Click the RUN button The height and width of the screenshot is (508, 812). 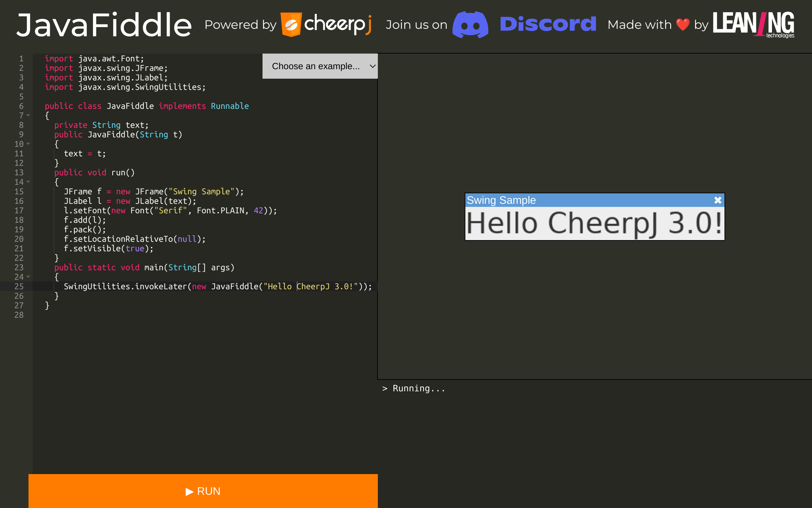click(203, 491)
